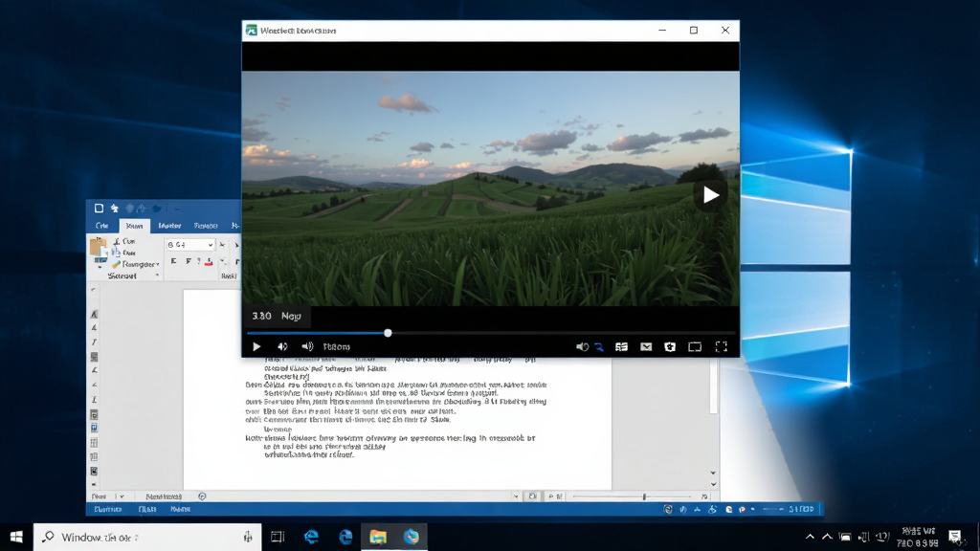Open the notification center icon in system tray
This screenshot has width=980, height=551.
pos(954,537)
